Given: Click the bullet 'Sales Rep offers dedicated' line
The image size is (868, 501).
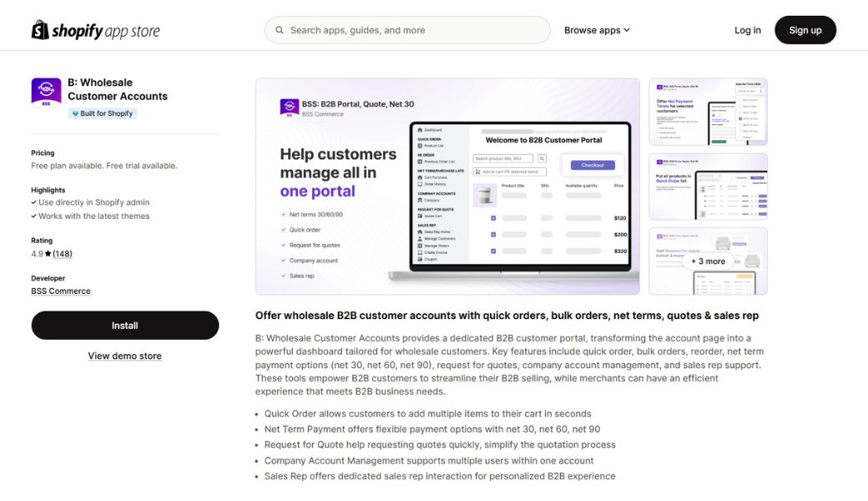Looking at the screenshot, I should [440, 476].
